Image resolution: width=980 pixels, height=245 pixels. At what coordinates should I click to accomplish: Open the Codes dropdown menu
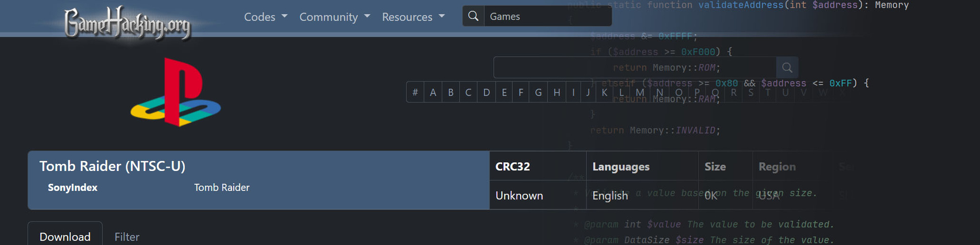265,17
